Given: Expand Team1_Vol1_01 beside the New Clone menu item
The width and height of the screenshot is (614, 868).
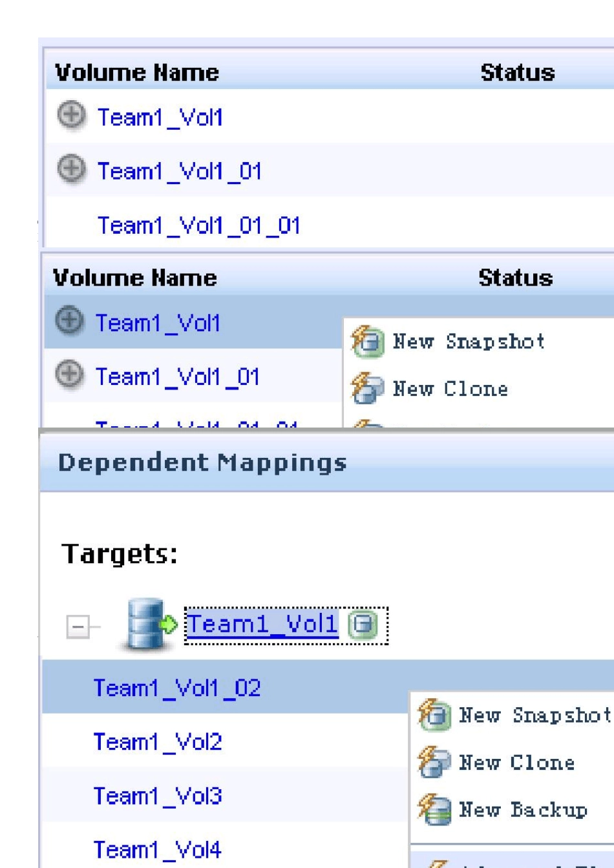Looking at the screenshot, I should click(x=69, y=375).
